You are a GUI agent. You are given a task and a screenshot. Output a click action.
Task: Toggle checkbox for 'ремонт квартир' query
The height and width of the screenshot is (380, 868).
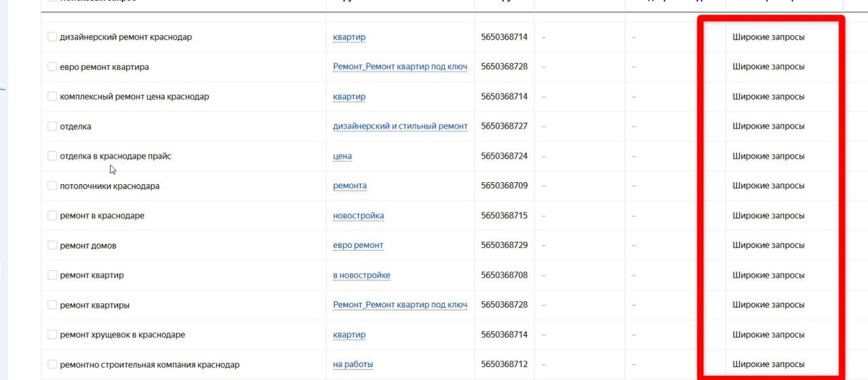[52, 275]
